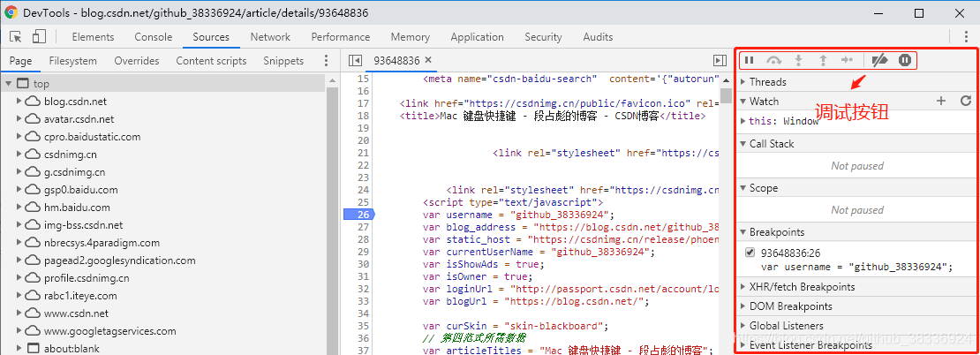Expand the this: Window watch entry
This screenshot has height=355, width=980.
[x=743, y=121]
